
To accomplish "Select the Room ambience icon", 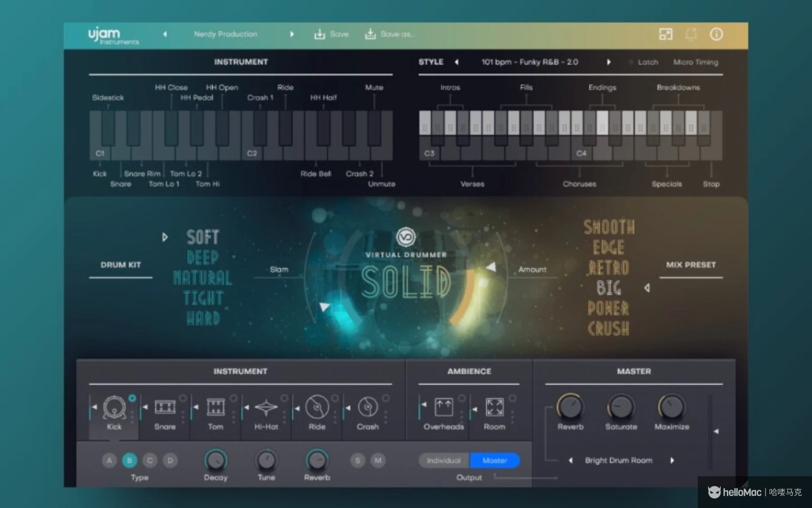I will click(x=495, y=407).
